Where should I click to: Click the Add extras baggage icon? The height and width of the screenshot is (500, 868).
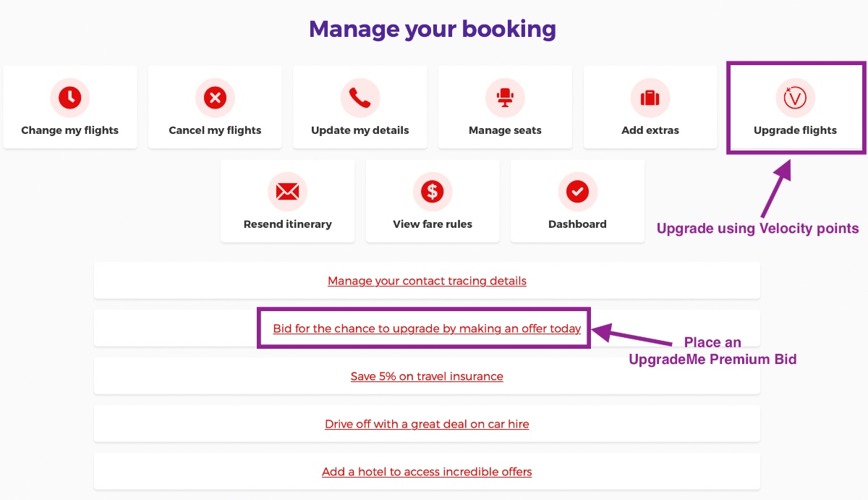(x=650, y=98)
